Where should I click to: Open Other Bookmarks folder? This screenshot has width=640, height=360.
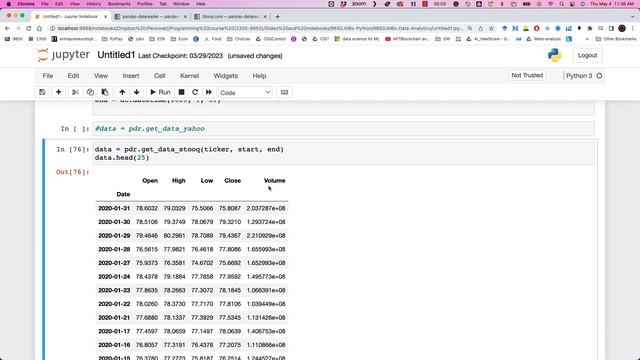tap(616, 39)
